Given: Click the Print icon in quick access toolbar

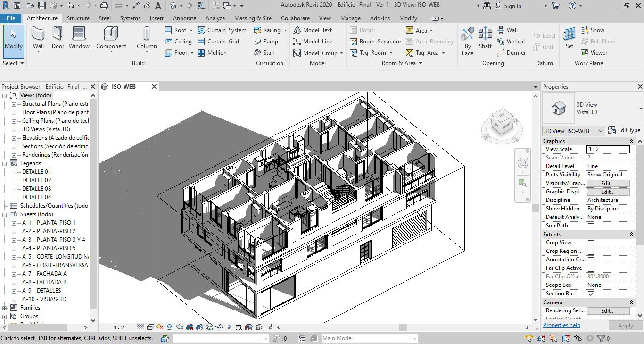Looking at the screenshot, I should [x=104, y=6].
